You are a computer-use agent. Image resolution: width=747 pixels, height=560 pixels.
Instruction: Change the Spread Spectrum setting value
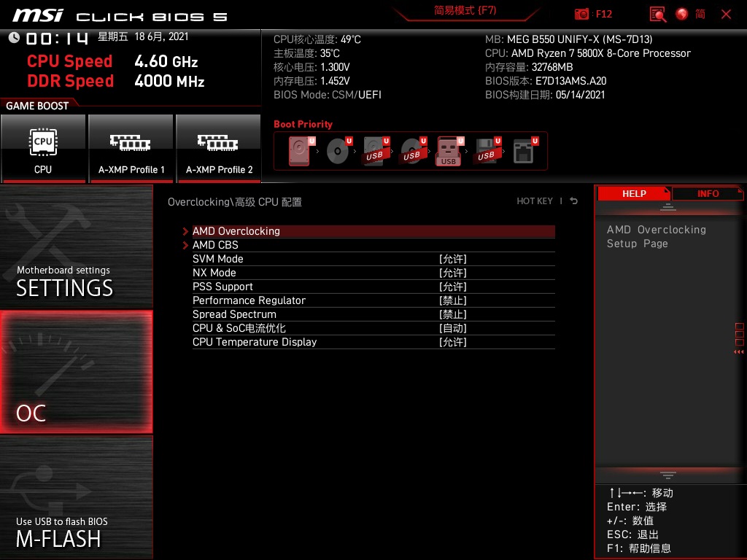point(452,314)
